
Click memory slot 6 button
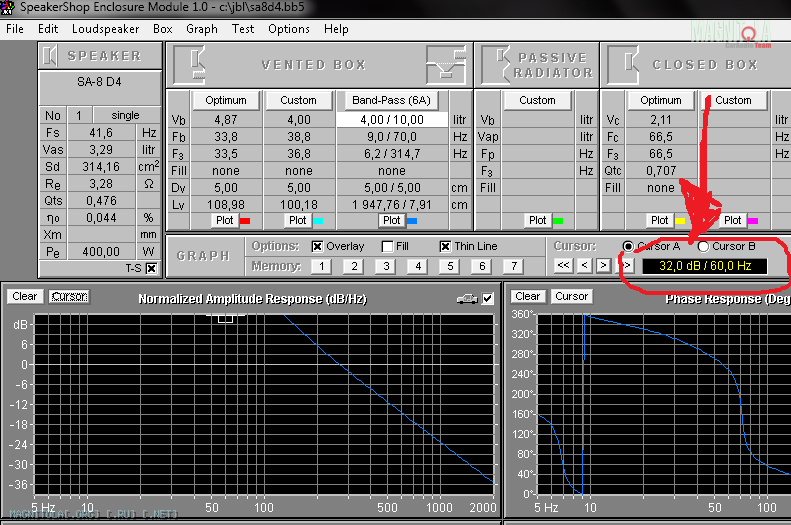pyautogui.click(x=482, y=266)
